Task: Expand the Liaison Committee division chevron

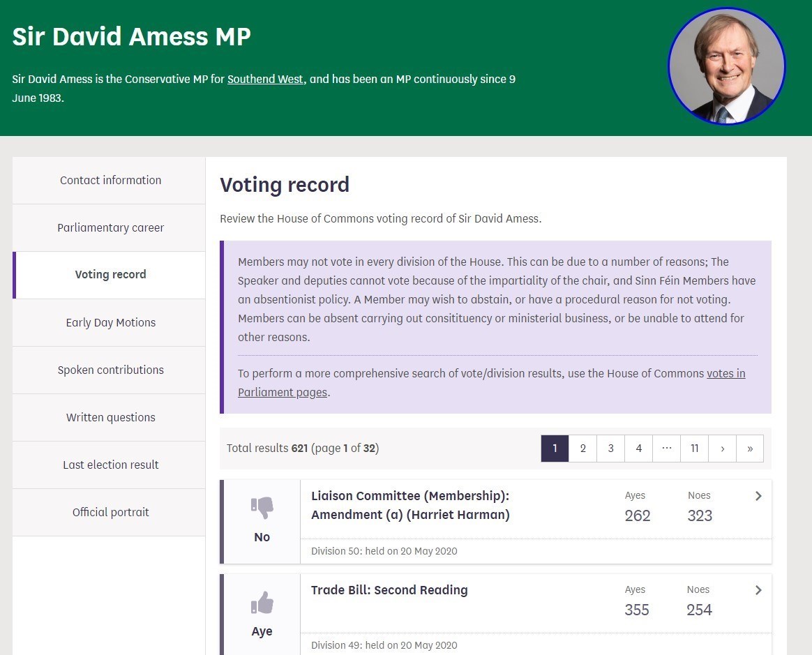Action: click(758, 496)
